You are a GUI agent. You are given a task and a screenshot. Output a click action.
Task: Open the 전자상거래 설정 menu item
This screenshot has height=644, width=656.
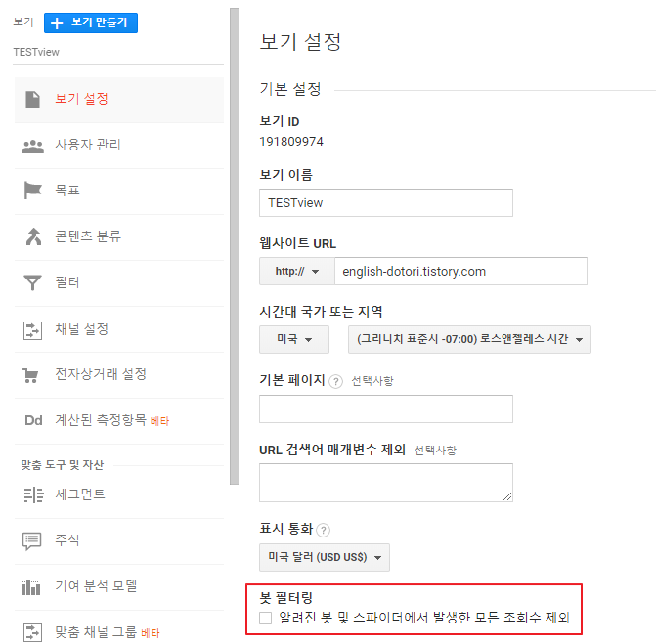click(119, 375)
